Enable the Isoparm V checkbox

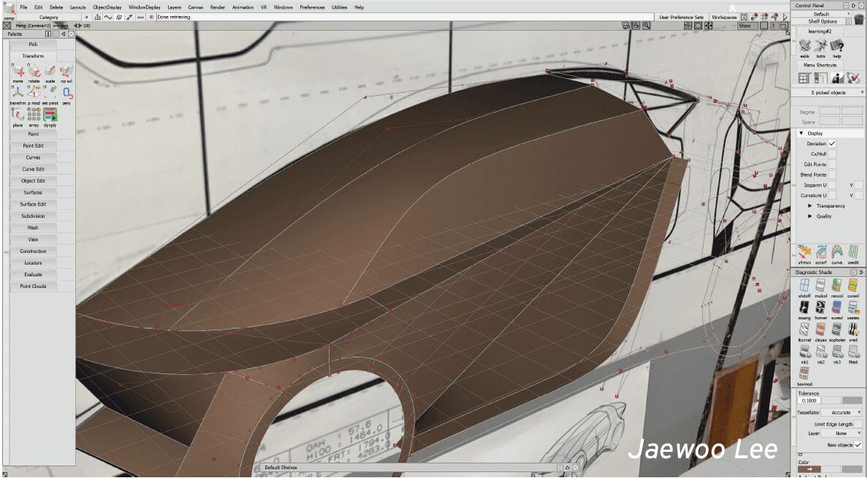(858, 185)
